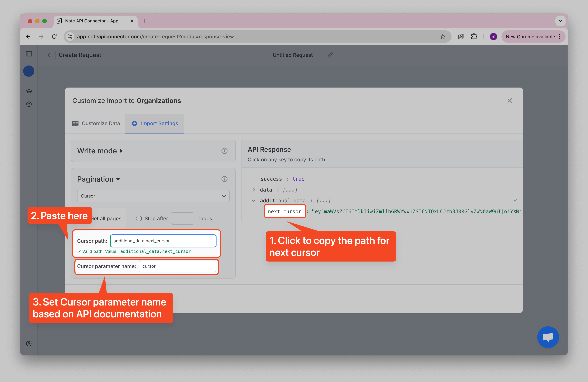
Task: Open the account profile icon in sidebar
Action: point(29,344)
